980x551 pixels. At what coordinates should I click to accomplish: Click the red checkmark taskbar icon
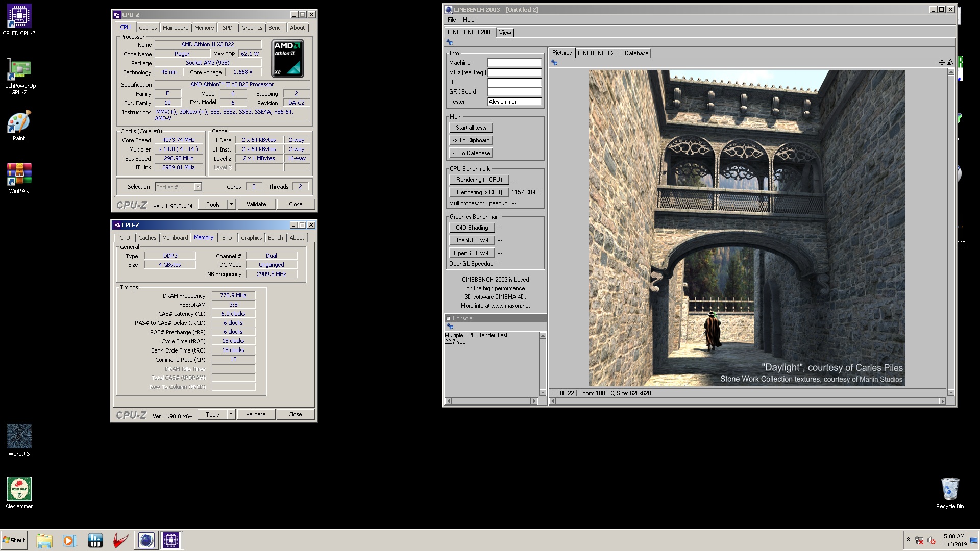[x=120, y=540]
